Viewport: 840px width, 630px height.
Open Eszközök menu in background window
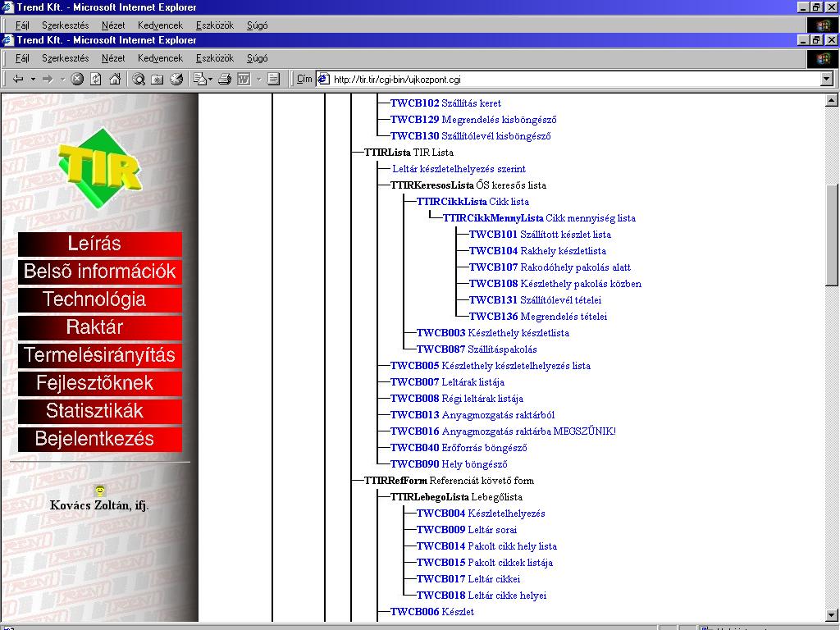(x=215, y=25)
